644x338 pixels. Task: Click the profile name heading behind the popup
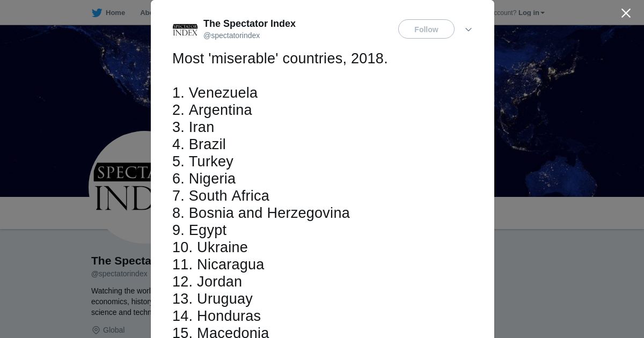(x=121, y=261)
